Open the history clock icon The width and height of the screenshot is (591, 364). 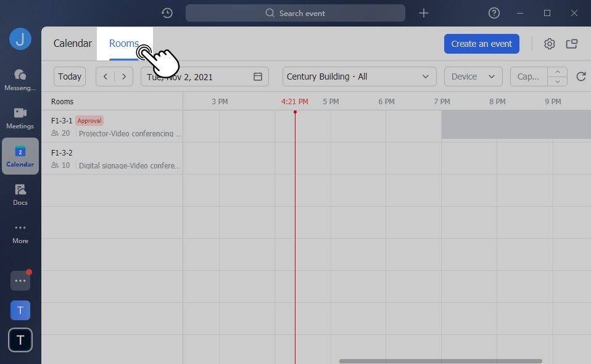pos(167,13)
